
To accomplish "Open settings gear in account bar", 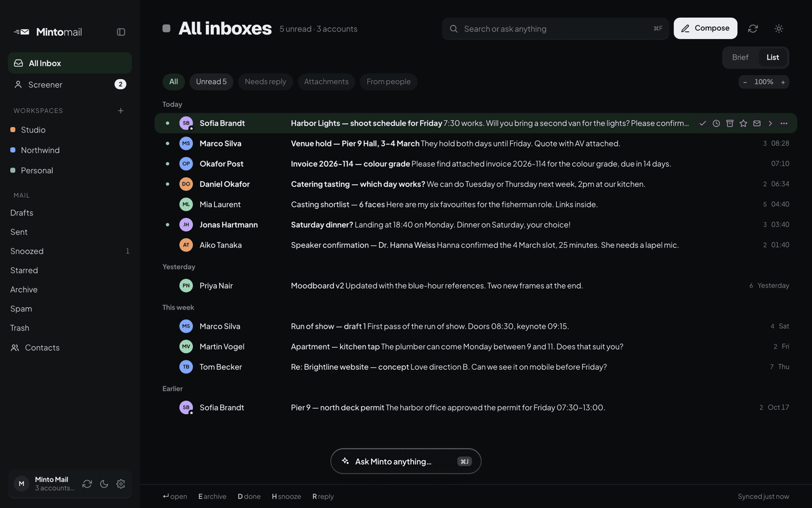I will coord(121,484).
